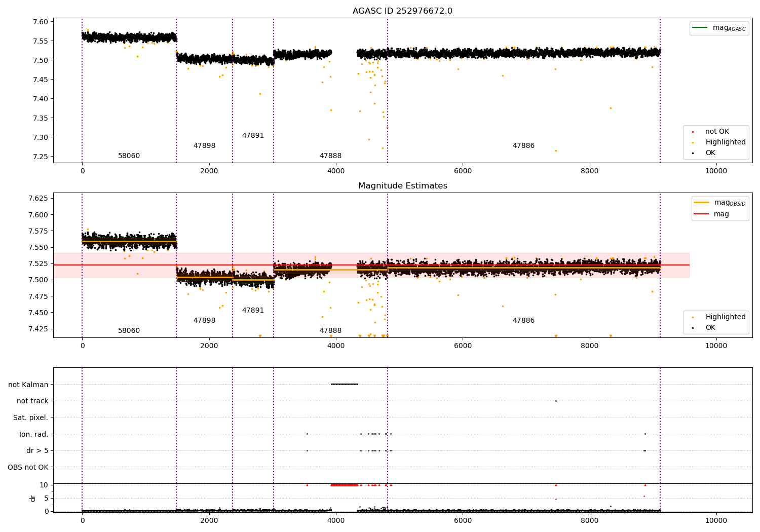Image resolution: width=760 pixels, height=532 pixels.
Task: Click the Magnitude Estimates subplot title
Action: pyautogui.click(x=402, y=186)
